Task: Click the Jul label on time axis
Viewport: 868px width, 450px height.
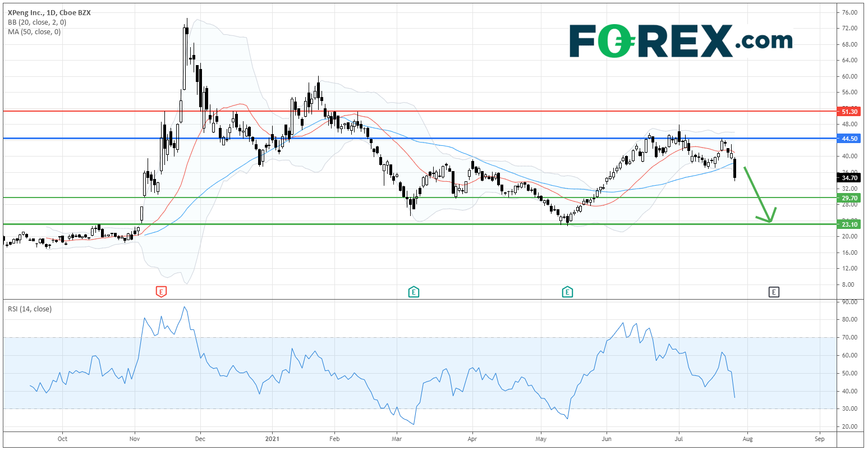Action: click(679, 439)
